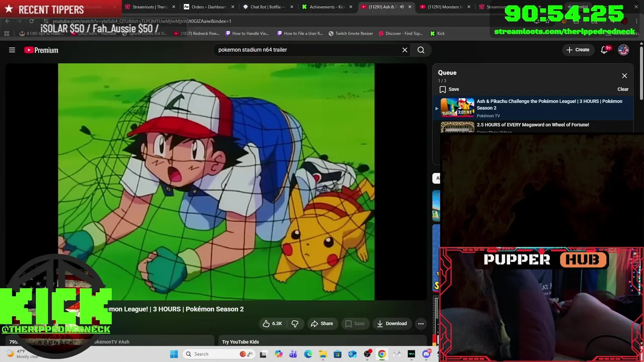Open the Chrome apps grid icon
The image size is (644, 362).
pyautogui.click(x=7, y=34)
